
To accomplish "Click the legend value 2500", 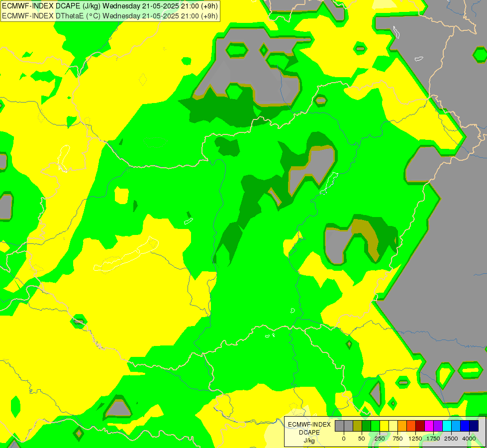I will [451, 439].
